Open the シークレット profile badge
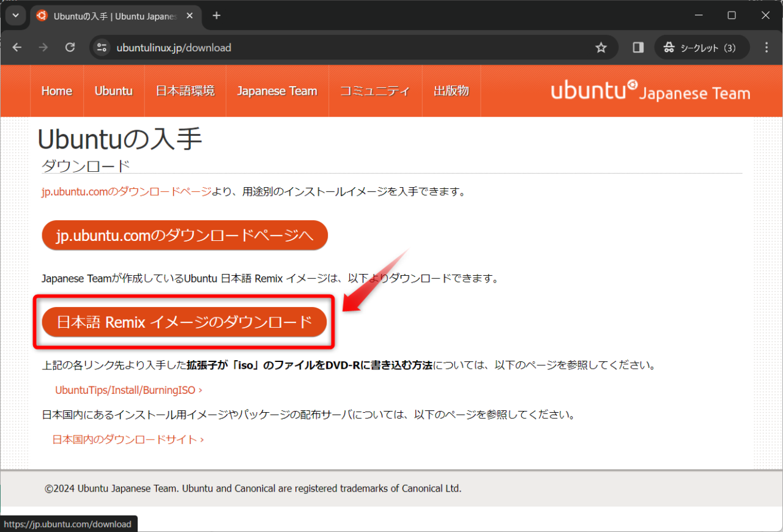Screen dimensions: 783x532 (701, 47)
